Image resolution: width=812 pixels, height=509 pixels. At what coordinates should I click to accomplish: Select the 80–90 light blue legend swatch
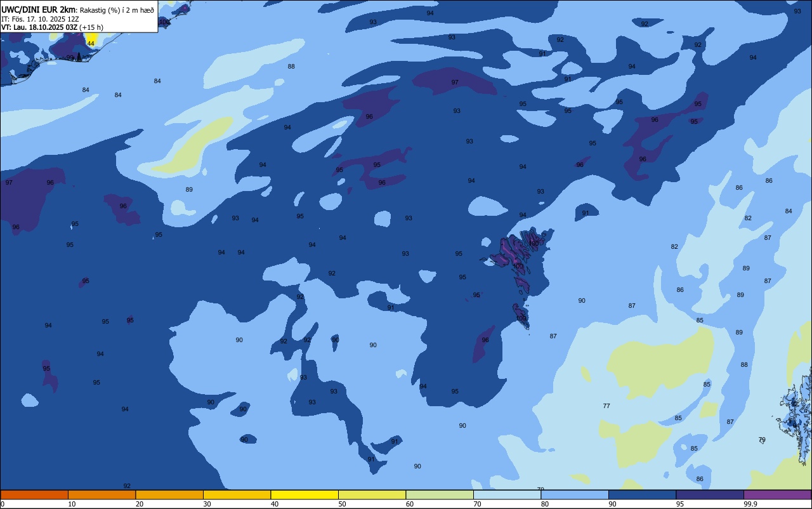[575, 494]
